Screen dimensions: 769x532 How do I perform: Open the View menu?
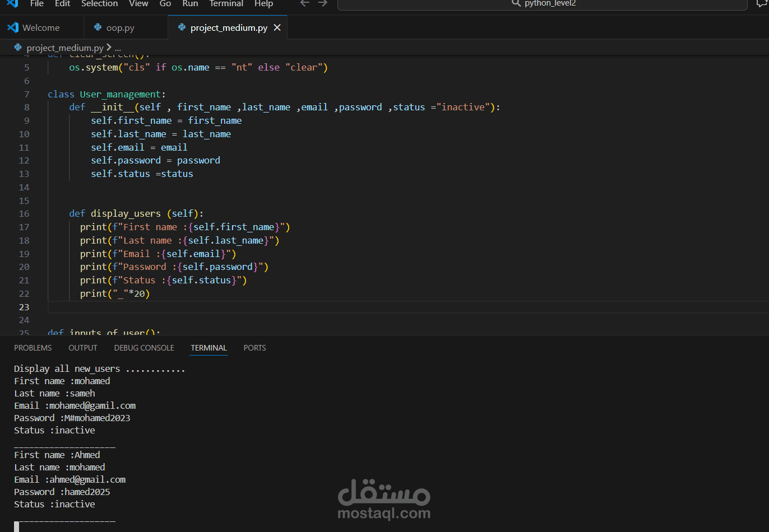tap(138, 3)
